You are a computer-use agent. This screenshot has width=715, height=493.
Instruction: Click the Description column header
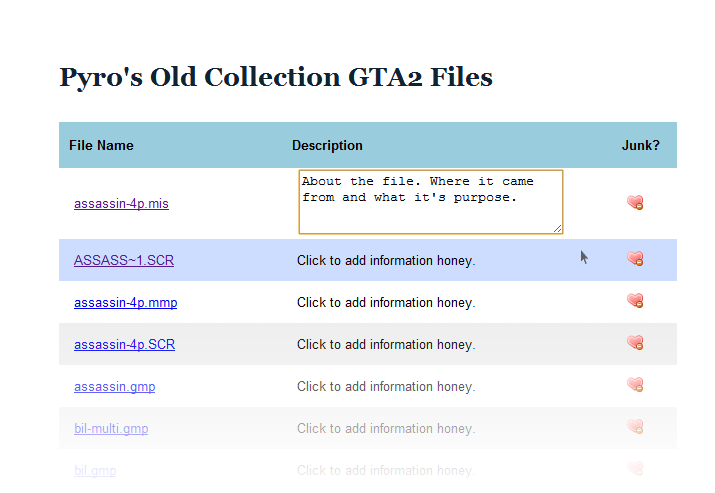[x=327, y=146]
